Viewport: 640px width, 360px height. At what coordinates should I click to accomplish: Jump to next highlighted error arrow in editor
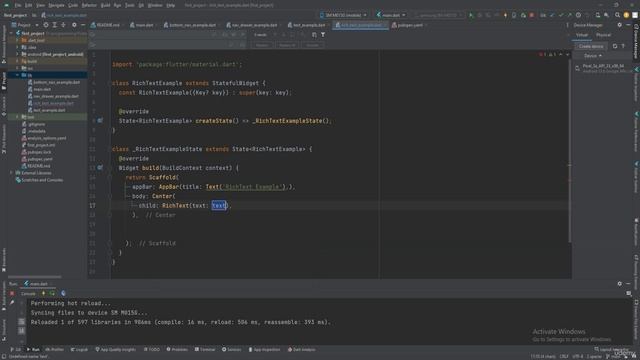pos(567,54)
